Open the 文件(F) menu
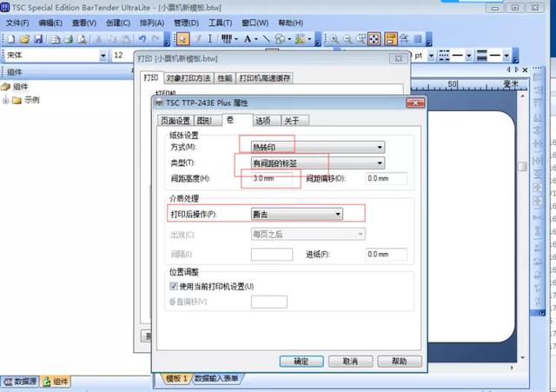 click(x=17, y=23)
